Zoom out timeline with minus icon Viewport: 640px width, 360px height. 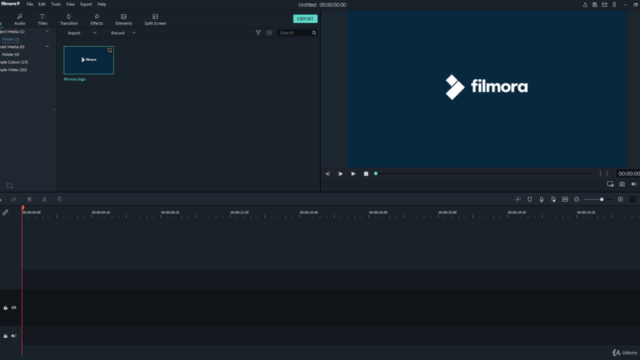tap(577, 199)
